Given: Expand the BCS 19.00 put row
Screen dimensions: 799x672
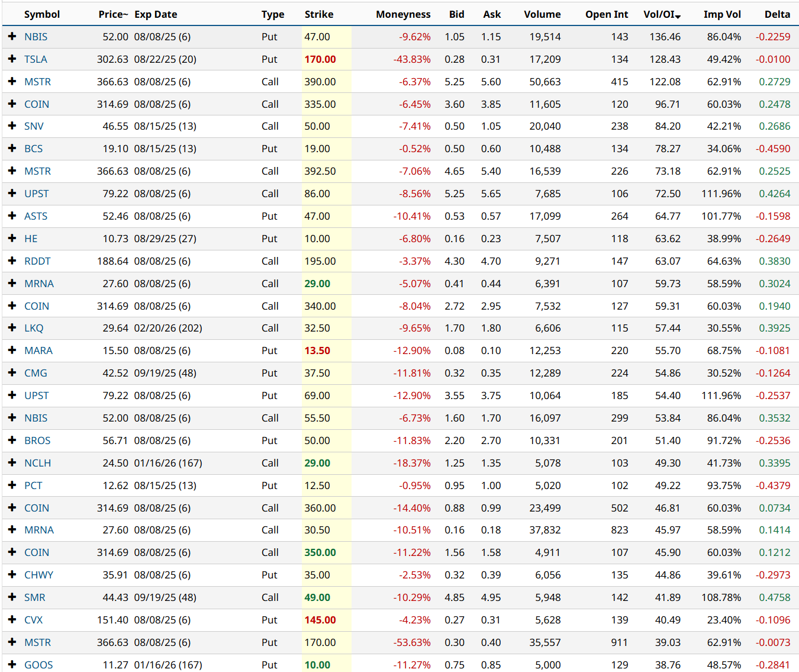Looking at the screenshot, I should 12,149.
